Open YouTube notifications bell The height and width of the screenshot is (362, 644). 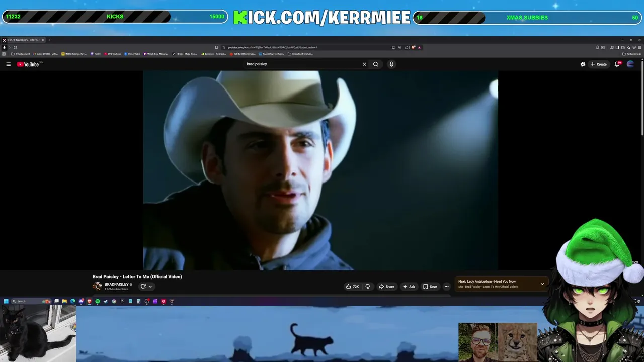click(617, 64)
